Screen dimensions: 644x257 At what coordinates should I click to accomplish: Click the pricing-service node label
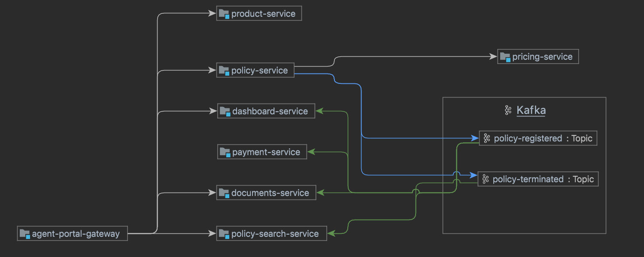tap(542, 57)
